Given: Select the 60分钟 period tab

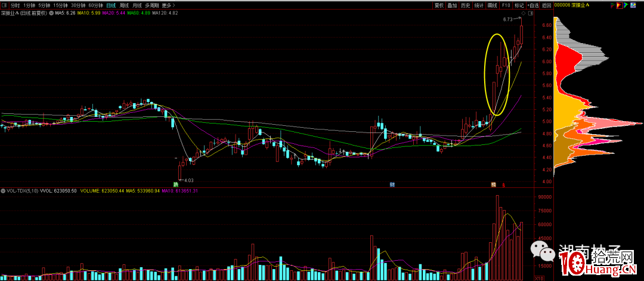Looking at the screenshot, I should (95, 5).
